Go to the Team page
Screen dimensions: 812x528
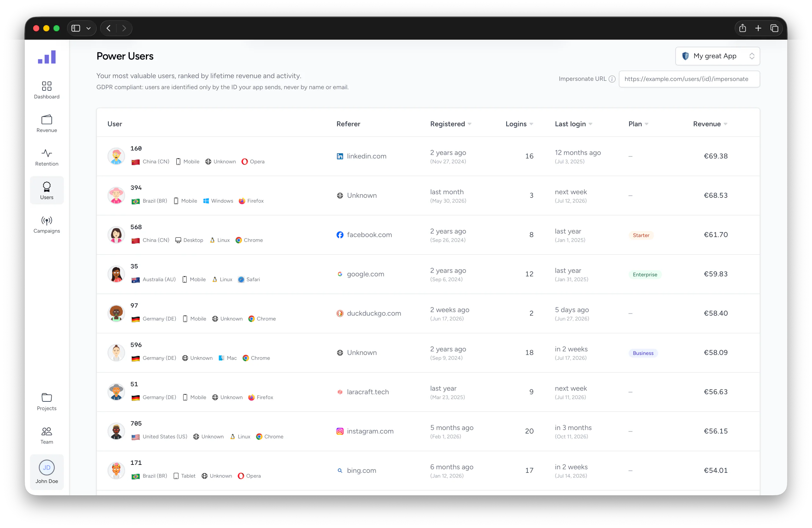click(47, 435)
